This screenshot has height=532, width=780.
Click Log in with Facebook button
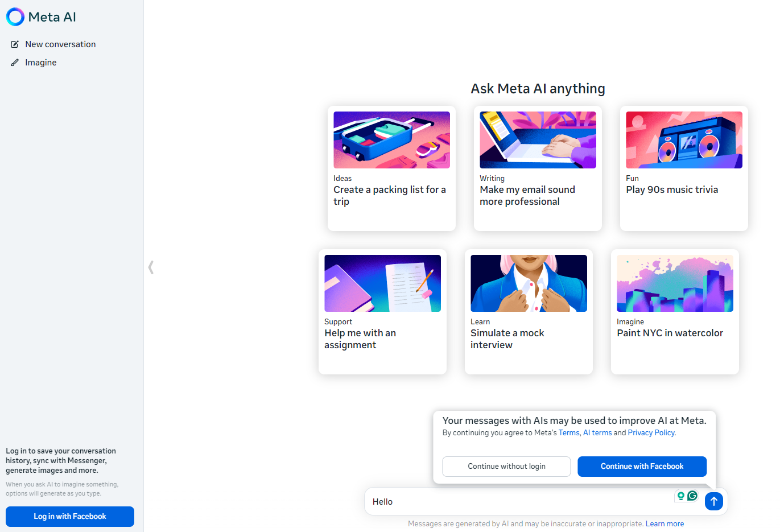tap(70, 517)
